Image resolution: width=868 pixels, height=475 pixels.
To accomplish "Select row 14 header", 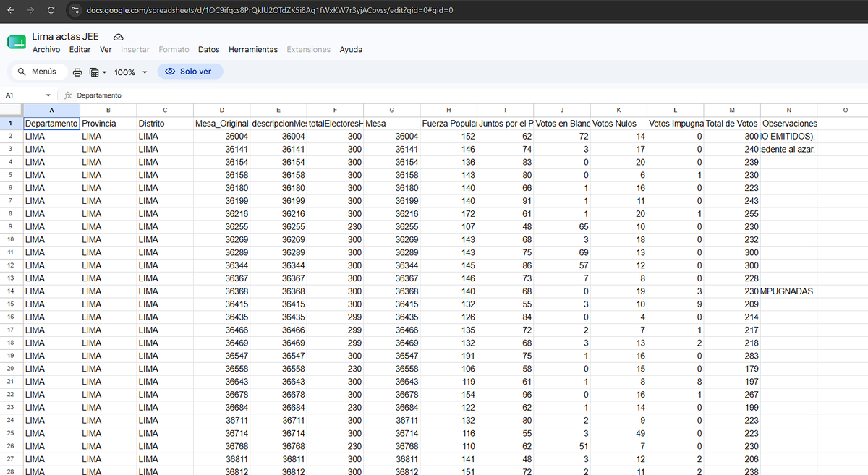I will pos(11,291).
